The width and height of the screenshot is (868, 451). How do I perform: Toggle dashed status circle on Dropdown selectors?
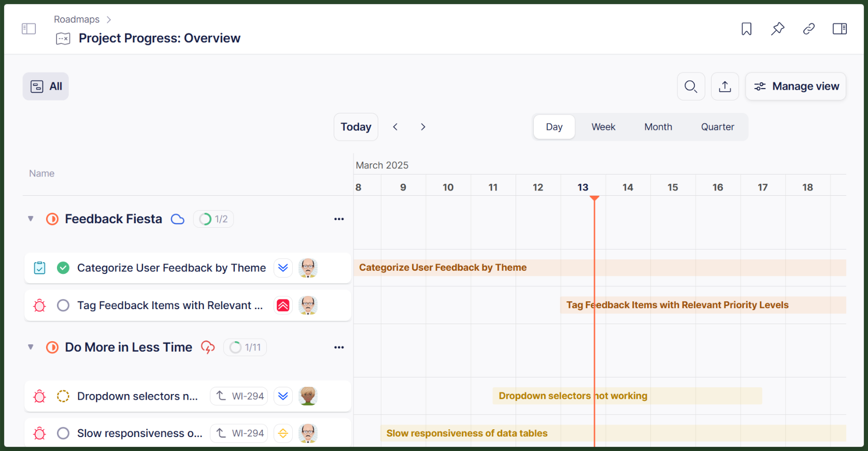(63, 397)
